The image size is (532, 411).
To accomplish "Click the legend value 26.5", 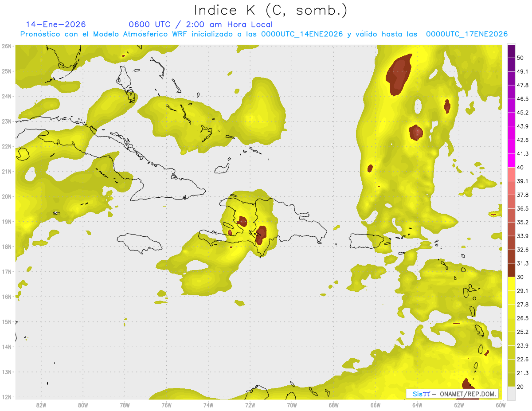I will pos(523,318).
